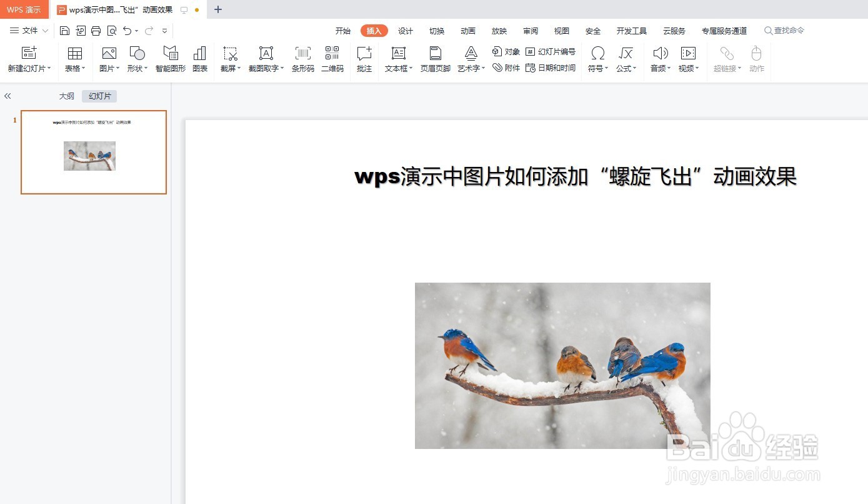868x504 pixels.
Task: Select slide 1 thumbnail
Action: [94, 152]
